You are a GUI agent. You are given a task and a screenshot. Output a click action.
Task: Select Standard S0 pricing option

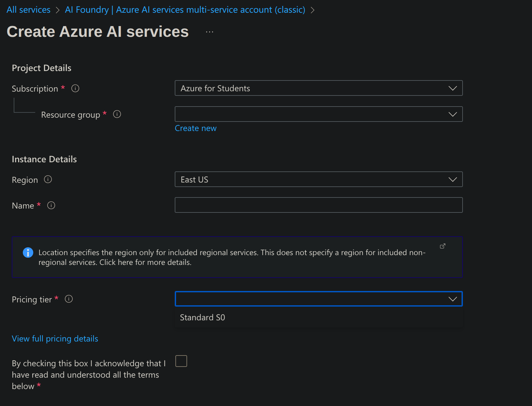tap(318, 317)
